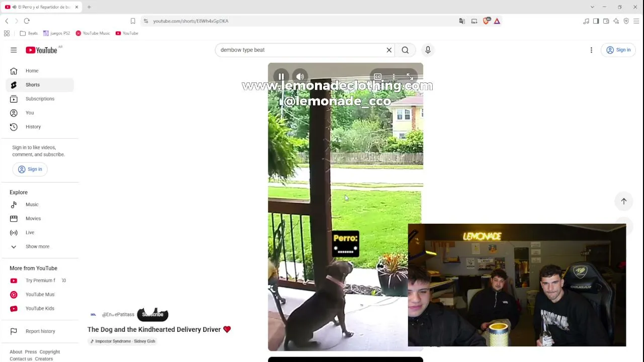Open Home in the sidebar
This screenshot has width=644, height=362.
pyautogui.click(x=40, y=71)
